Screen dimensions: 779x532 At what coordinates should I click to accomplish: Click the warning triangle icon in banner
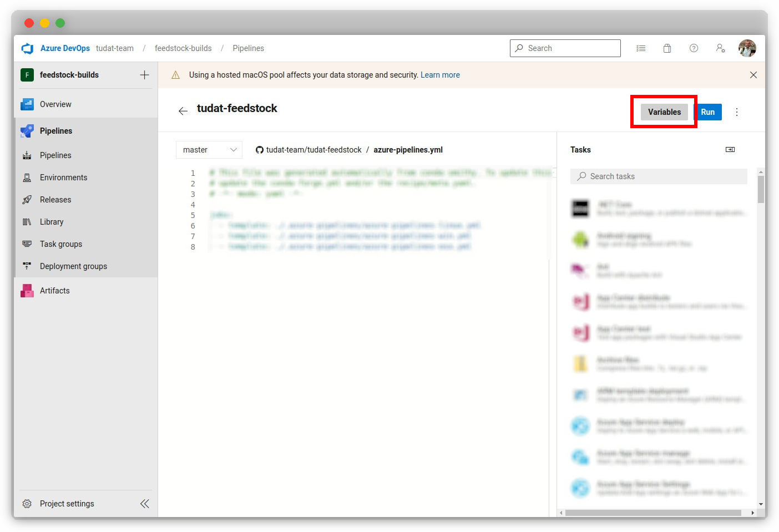tap(175, 75)
